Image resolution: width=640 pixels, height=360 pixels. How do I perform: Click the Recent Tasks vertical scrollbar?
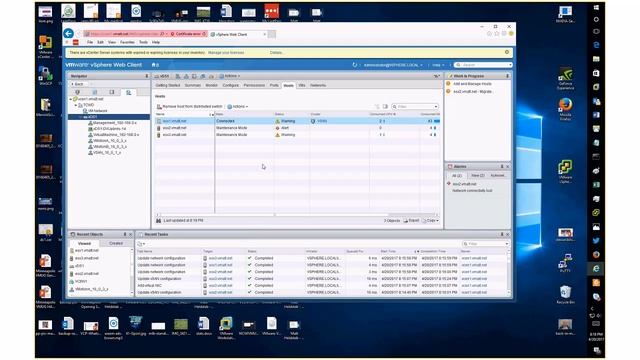[x=509, y=273]
